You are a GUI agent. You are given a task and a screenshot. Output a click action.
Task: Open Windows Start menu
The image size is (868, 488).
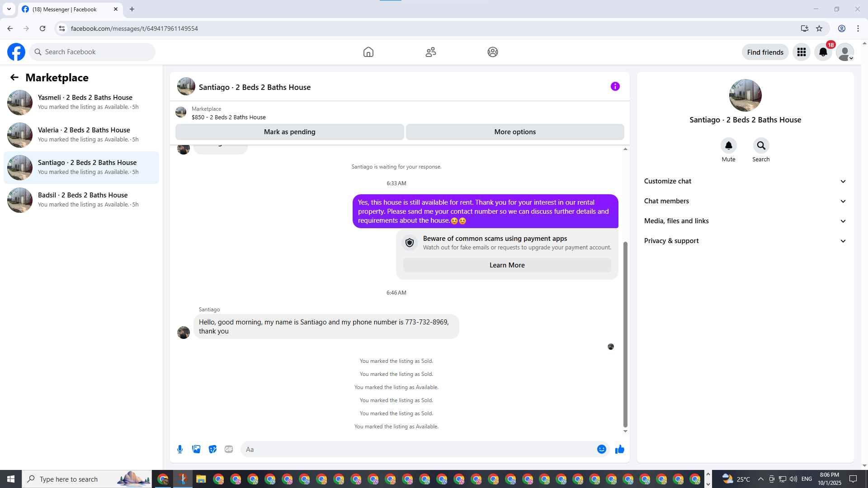[x=11, y=479]
